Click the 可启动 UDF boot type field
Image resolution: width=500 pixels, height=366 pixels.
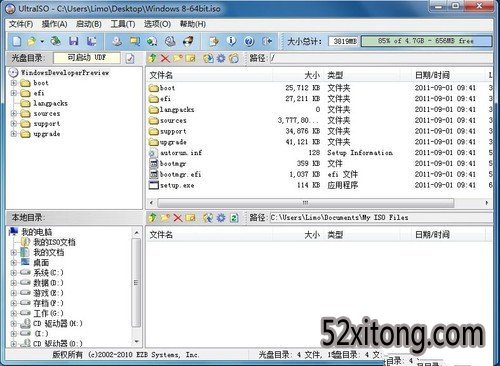[x=87, y=58]
